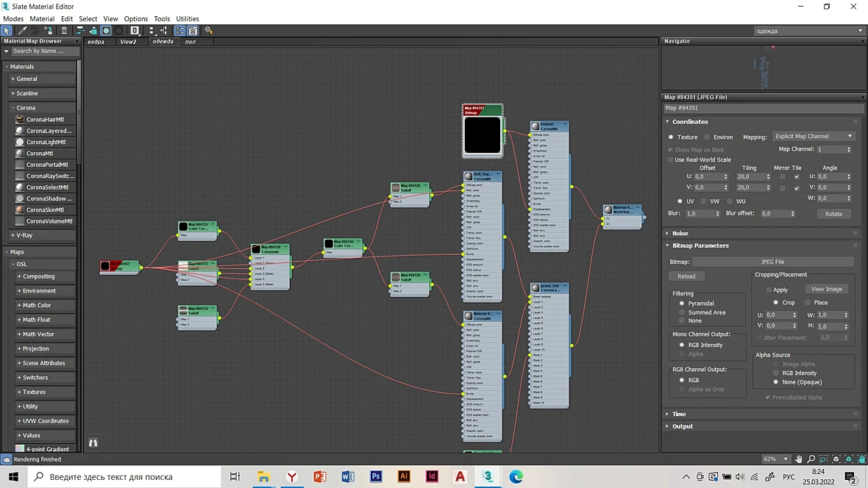Select the VW mapping radio button
Image resolution: width=868 pixels, height=488 pixels.
click(703, 201)
